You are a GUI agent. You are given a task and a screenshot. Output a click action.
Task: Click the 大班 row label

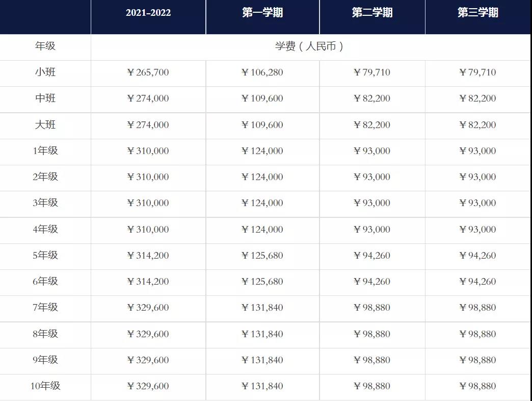(45, 125)
